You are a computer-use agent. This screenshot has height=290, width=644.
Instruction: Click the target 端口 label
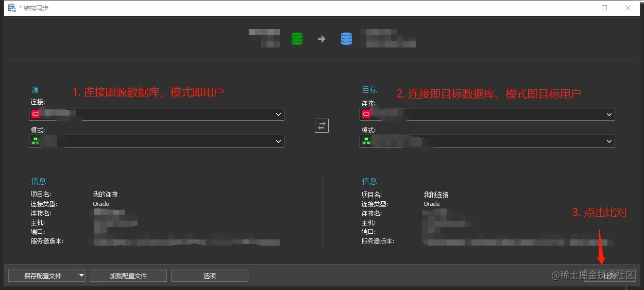pos(368,232)
